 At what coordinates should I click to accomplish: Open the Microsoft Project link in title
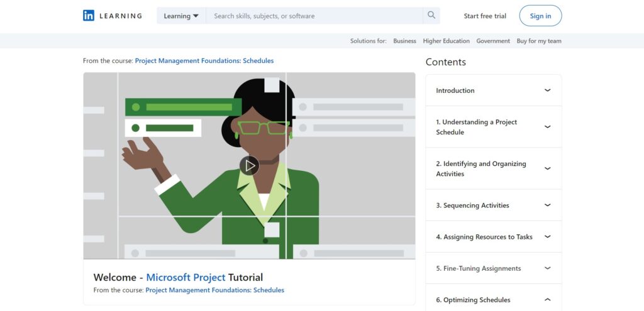click(186, 277)
